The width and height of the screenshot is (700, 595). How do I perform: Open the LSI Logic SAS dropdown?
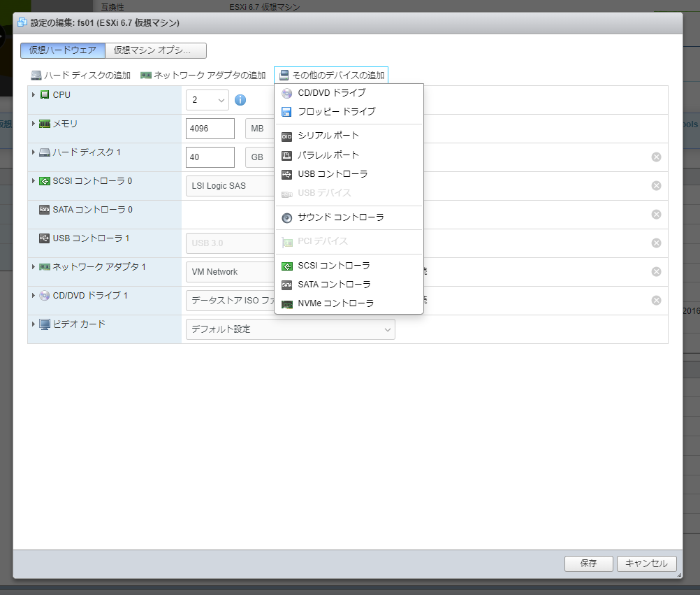(231, 186)
